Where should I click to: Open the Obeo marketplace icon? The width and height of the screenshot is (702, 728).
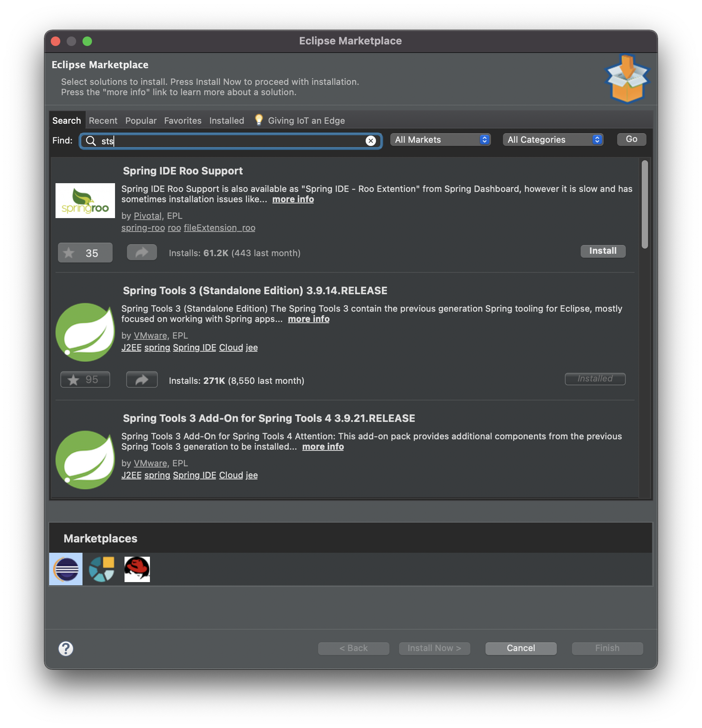[102, 569]
